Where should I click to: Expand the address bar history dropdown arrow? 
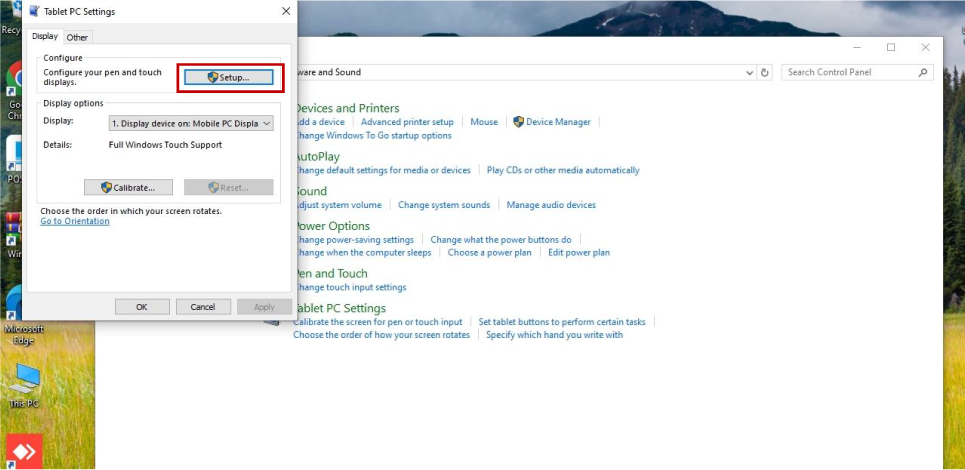point(750,73)
